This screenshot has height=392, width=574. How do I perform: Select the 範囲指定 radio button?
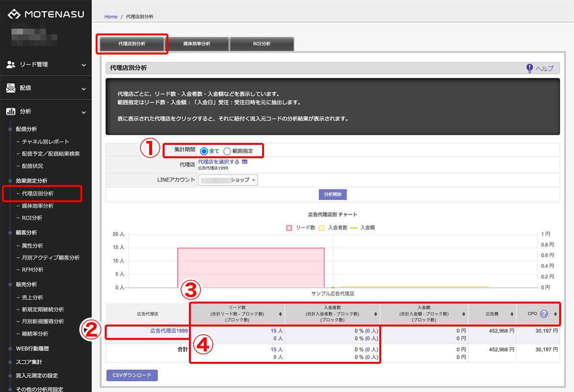pyautogui.click(x=227, y=151)
